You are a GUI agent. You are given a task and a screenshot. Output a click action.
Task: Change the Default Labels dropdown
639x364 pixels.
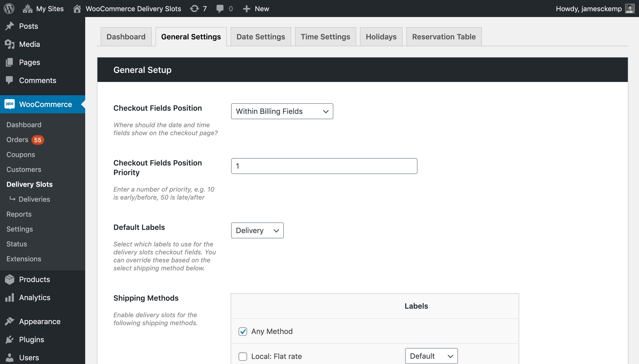257,230
